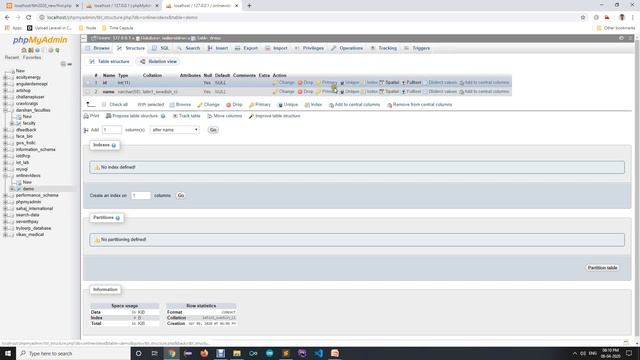Click With selected Add to central columns
The height and width of the screenshot is (360, 640).
tap(354, 105)
